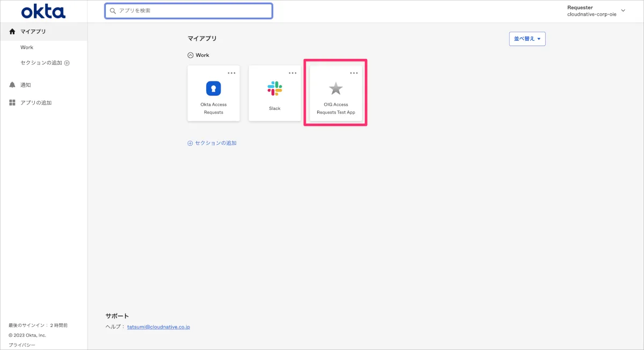
Task: Click the grid icon for アプリの追加
Action: pyautogui.click(x=12, y=102)
